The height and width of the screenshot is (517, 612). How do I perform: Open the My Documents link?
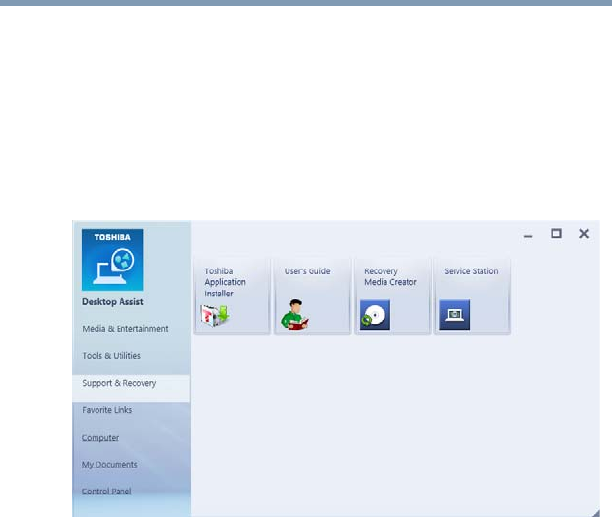[109, 465]
